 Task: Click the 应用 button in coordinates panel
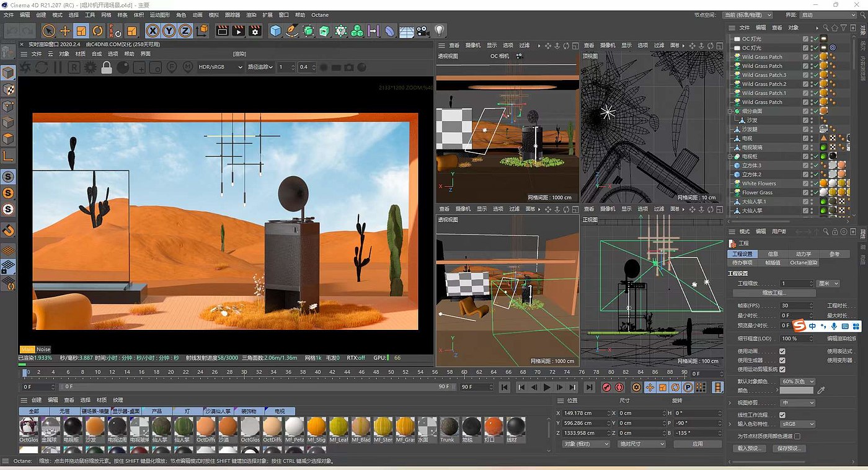click(x=697, y=444)
